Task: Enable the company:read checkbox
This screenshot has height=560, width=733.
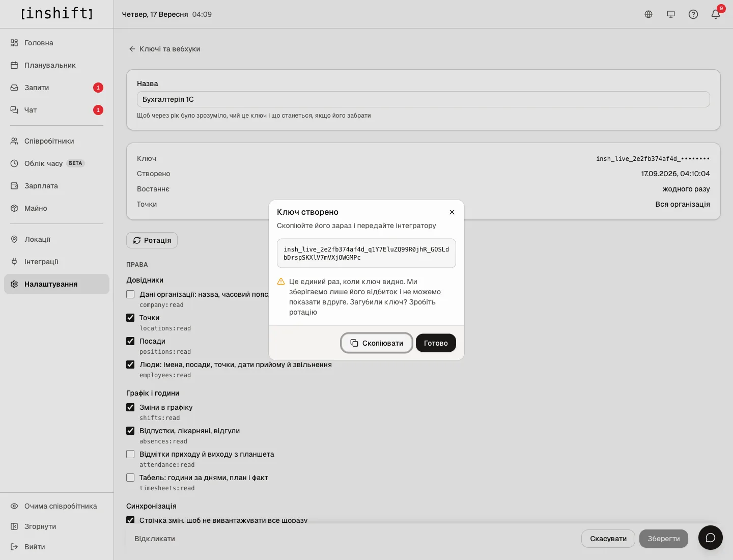Action: (130, 294)
